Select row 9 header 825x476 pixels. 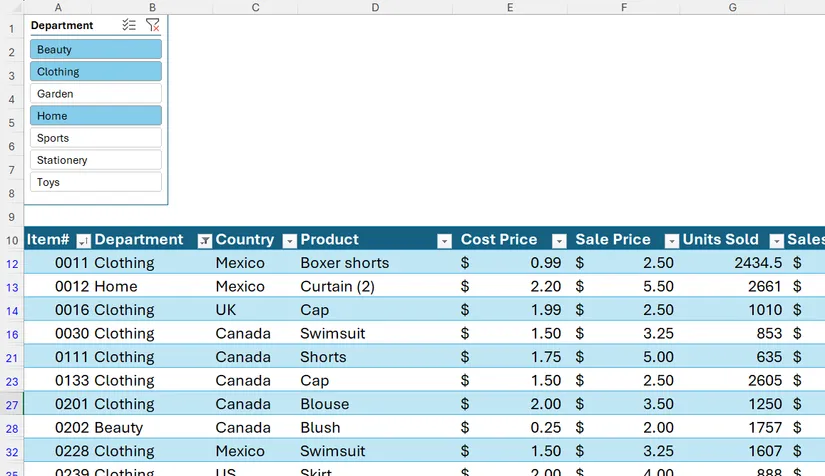(x=12, y=217)
